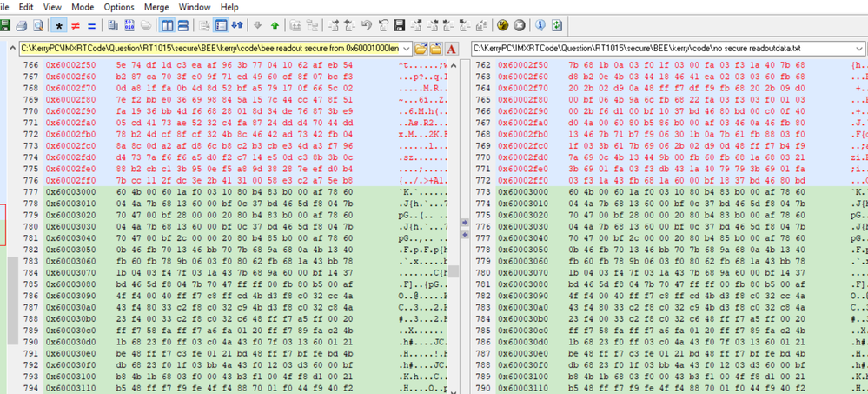The width and height of the screenshot is (868, 394).
Task: Click the Print icon
Action: (x=21, y=25)
